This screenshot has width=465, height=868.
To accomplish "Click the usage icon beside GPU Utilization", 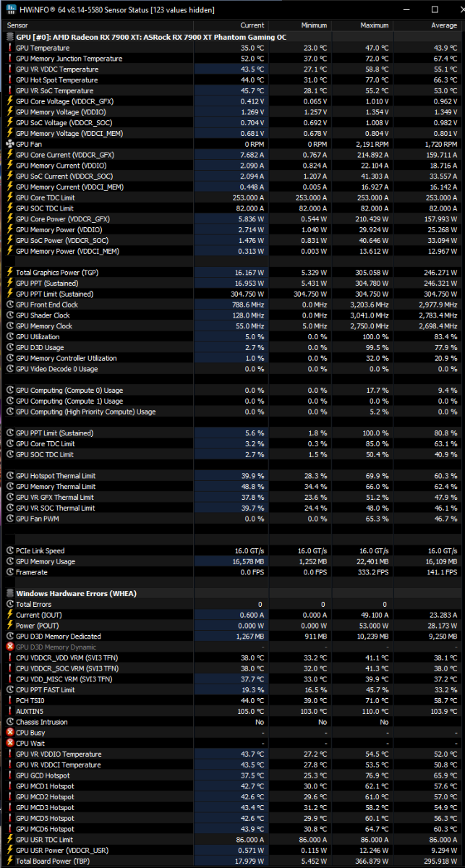I will 10,337.
